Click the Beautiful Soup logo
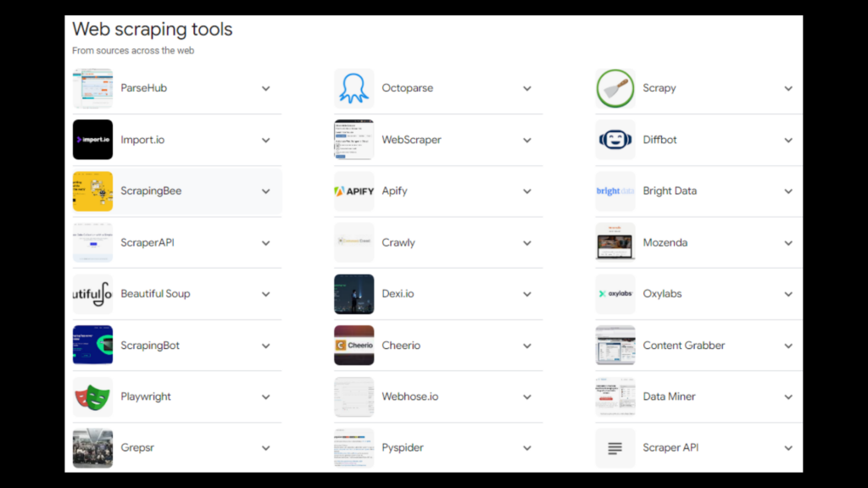The height and width of the screenshot is (488, 868). coord(92,293)
